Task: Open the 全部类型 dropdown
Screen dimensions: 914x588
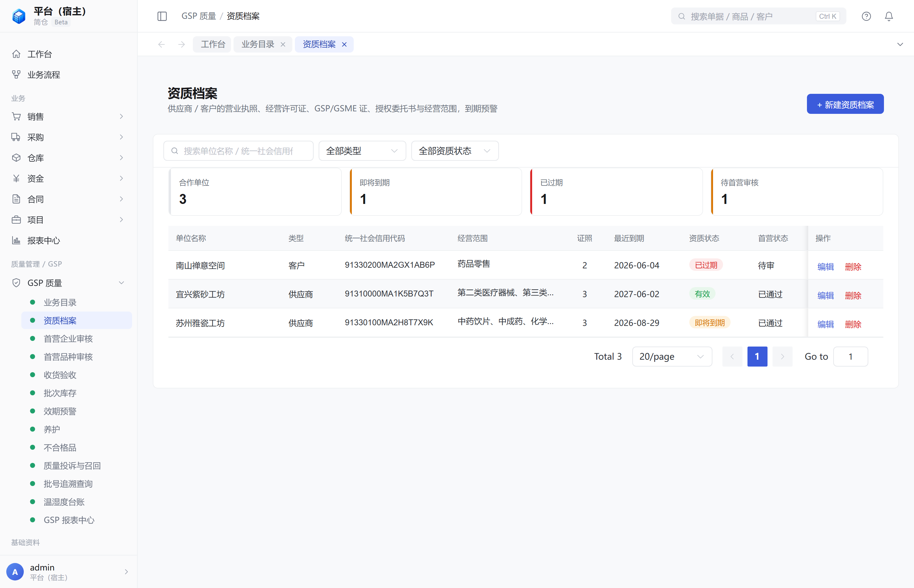Action: [362, 151]
